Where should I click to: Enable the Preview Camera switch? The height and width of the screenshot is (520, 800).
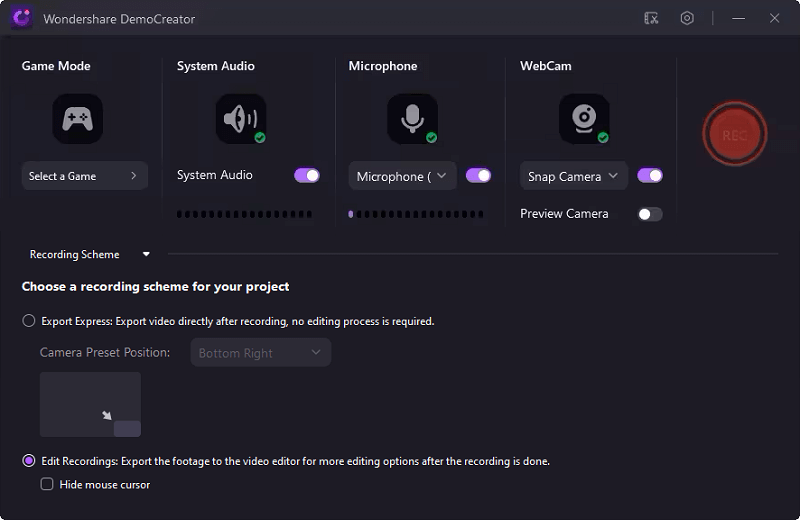(650, 214)
